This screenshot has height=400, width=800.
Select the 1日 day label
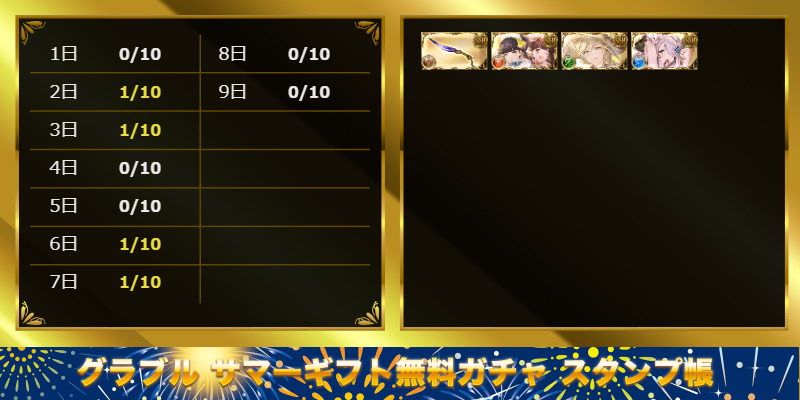tap(64, 54)
